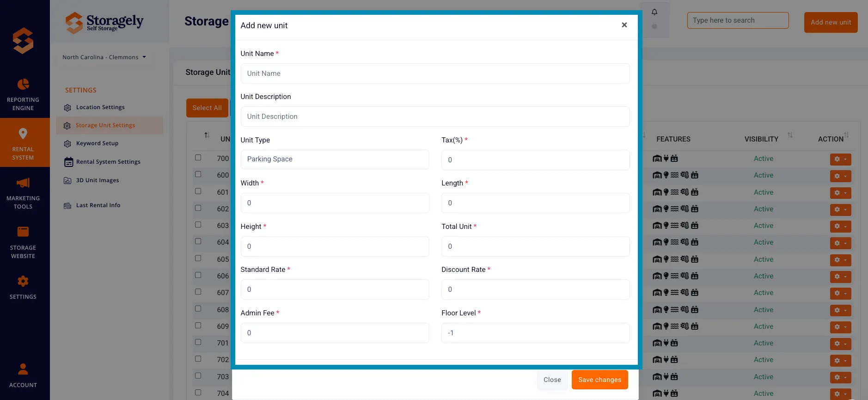Click the Tax(%) input field

[535, 160]
